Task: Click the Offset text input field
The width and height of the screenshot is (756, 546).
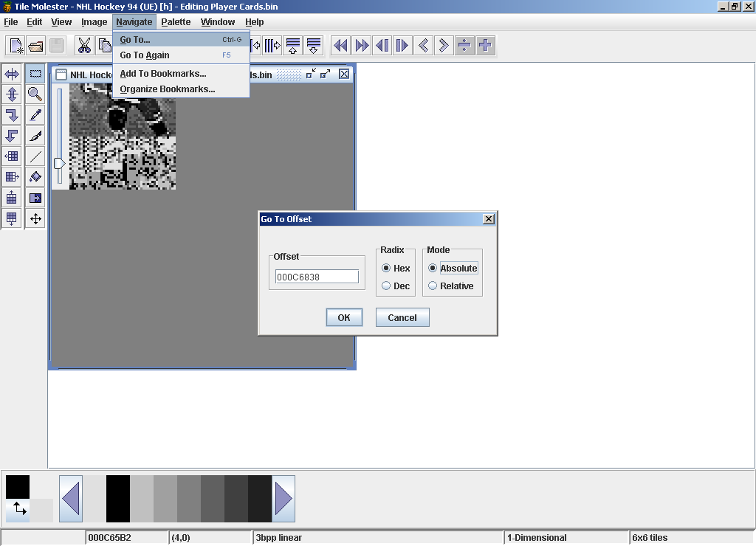Action: click(x=317, y=277)
